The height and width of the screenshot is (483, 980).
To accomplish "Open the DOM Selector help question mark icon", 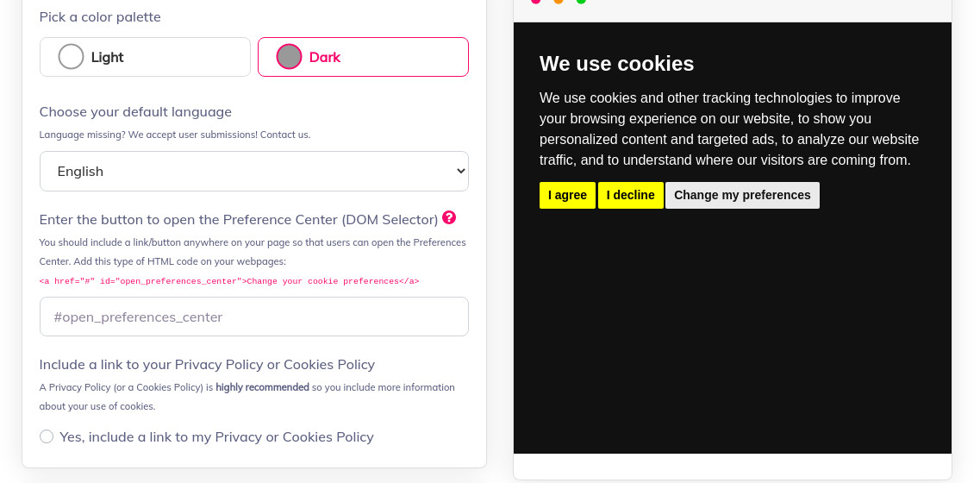I will pos(449,217).
